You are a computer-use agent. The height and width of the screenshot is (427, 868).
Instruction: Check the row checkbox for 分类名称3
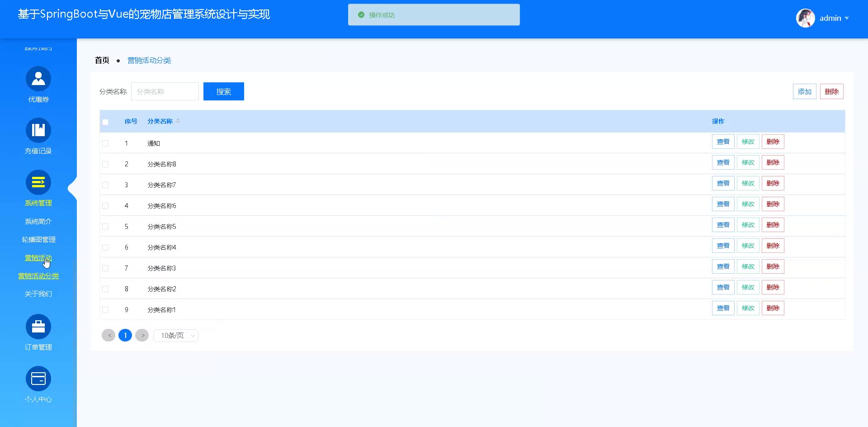[105, 268]
